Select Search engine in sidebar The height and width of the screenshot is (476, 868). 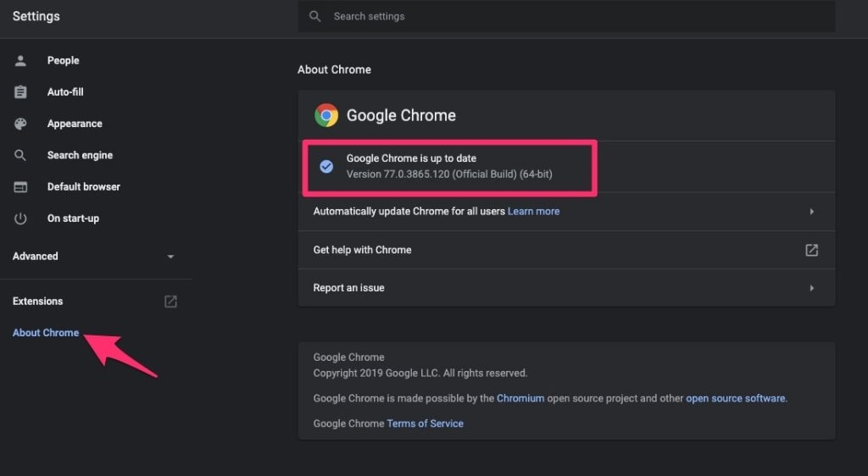click(x=80, y=155)
